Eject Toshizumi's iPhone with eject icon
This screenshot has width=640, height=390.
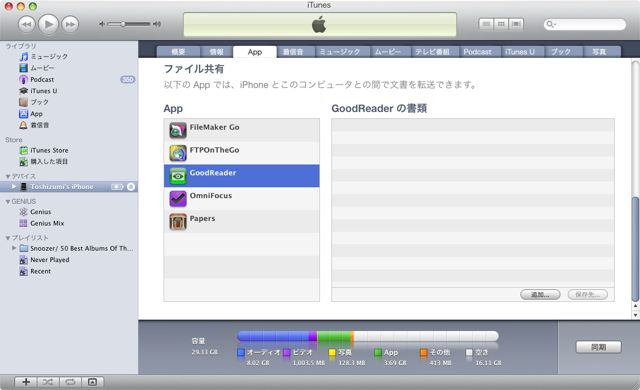click(131, 187)
